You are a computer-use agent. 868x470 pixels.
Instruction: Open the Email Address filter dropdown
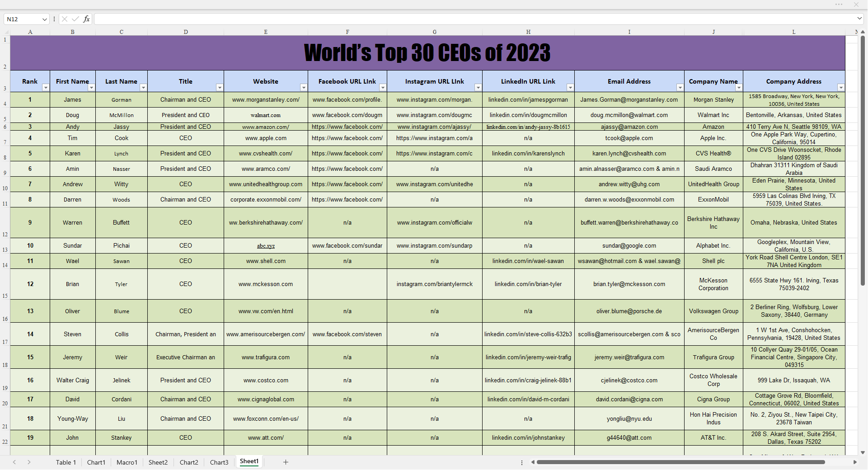pyautogui.click(x=680, y=88)
